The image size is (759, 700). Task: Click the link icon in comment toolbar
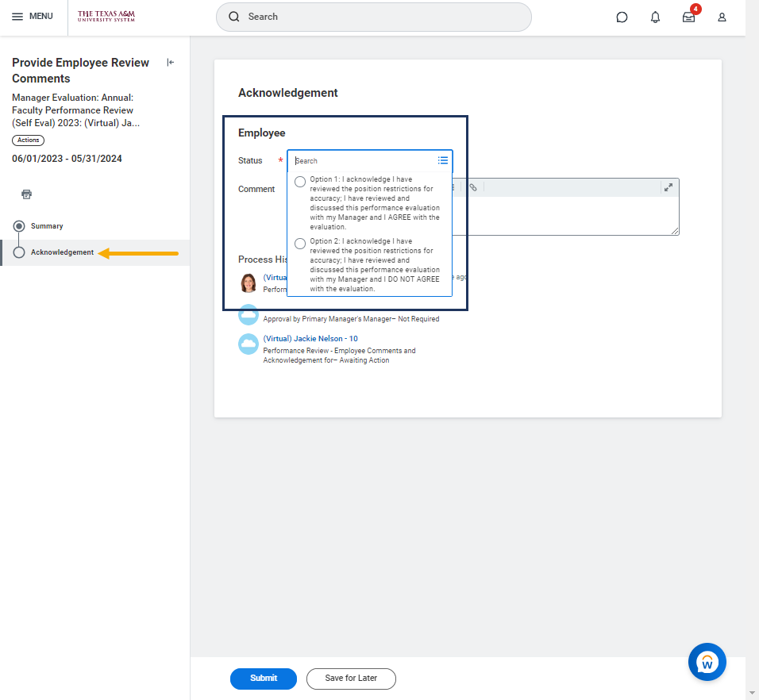point(472,187)
